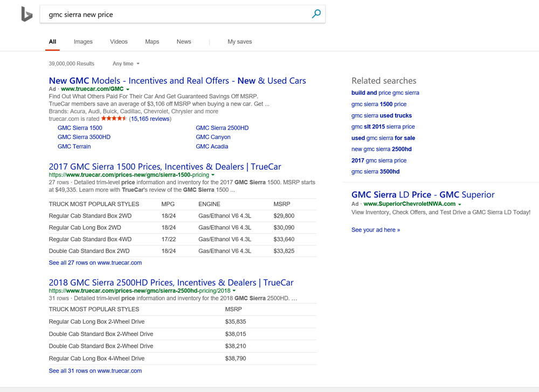
Task: Select the $29,800 MSRP cell
Action: (x=284, y=216)
